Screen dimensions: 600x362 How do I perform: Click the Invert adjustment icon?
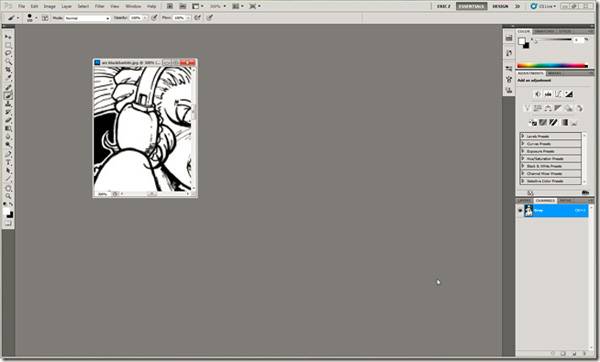[x=533, y=122]
